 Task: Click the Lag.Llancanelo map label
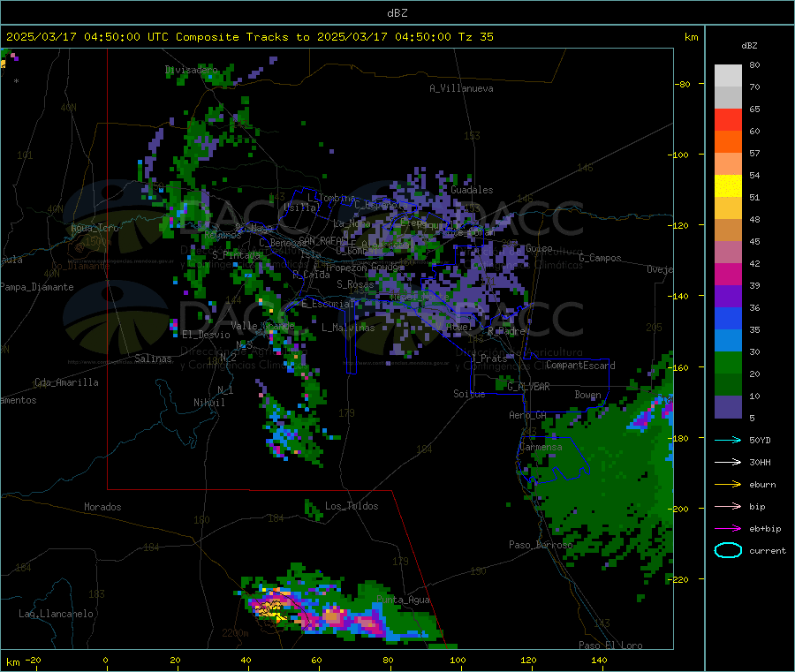[x=57, y=614]
